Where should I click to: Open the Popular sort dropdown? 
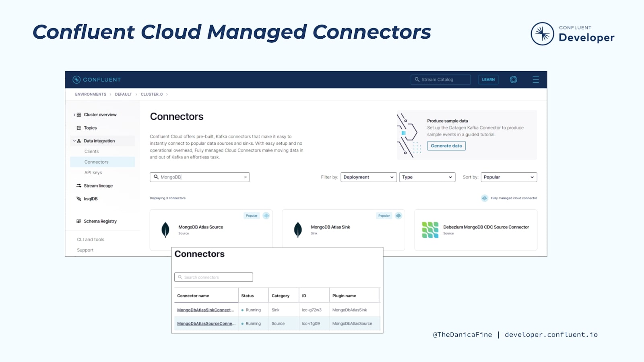click(509, 177)
